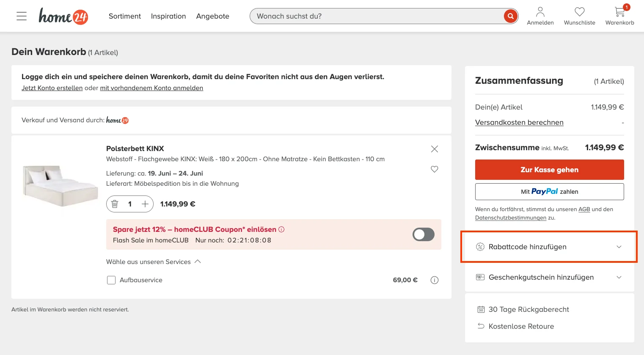Click the quantity value 1
This screenshot has width=644, height=355.
coord(130,204)
